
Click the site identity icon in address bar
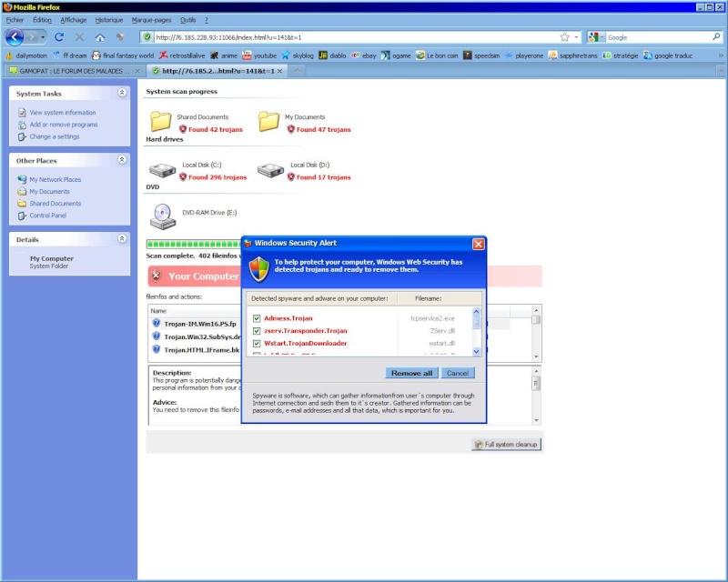pos(147,37)
